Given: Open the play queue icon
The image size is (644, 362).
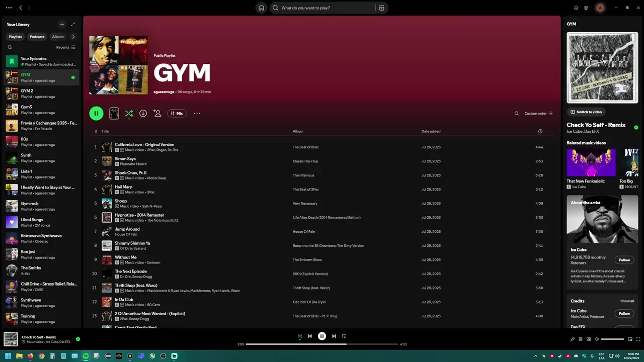Looking at the screenshot, I should click(580, 339).
